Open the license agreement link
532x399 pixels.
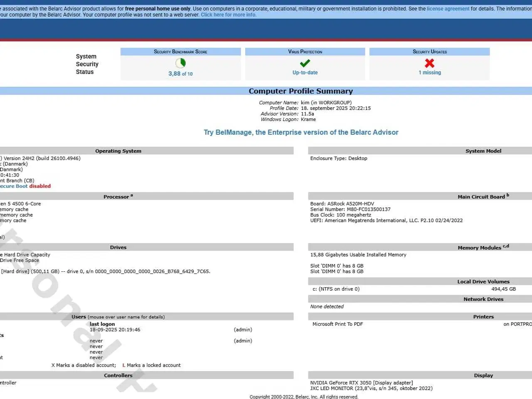448,9
